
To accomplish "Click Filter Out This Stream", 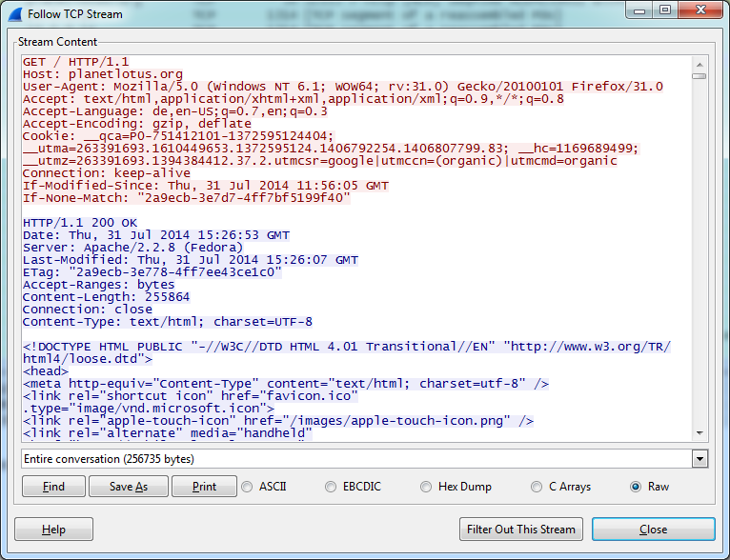I will point(520,530).
